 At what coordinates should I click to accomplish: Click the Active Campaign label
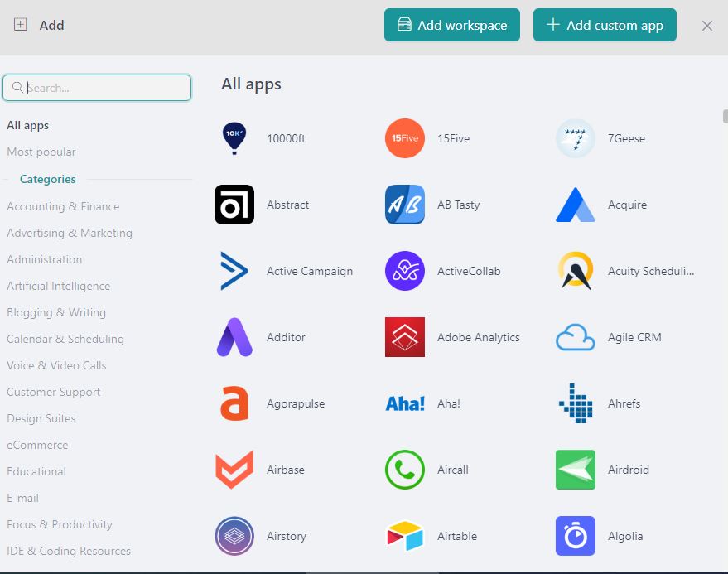[x=310, y=271]
